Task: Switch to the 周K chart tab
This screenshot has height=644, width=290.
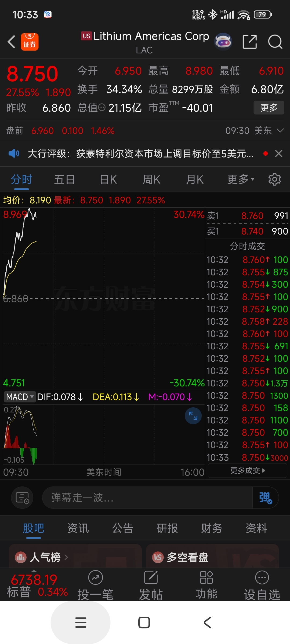Action: coord(151,179)
